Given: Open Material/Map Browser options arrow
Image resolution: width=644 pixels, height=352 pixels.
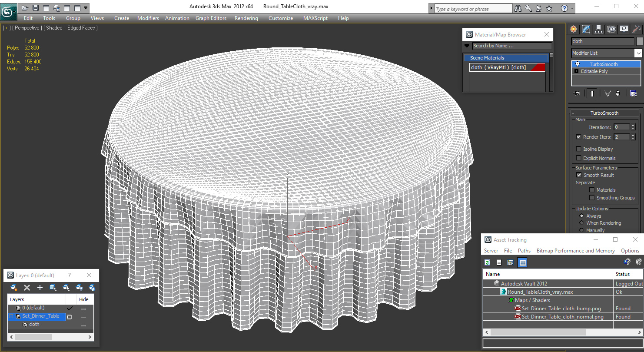Looking at the screenshot, I should (x=467, y=46).
